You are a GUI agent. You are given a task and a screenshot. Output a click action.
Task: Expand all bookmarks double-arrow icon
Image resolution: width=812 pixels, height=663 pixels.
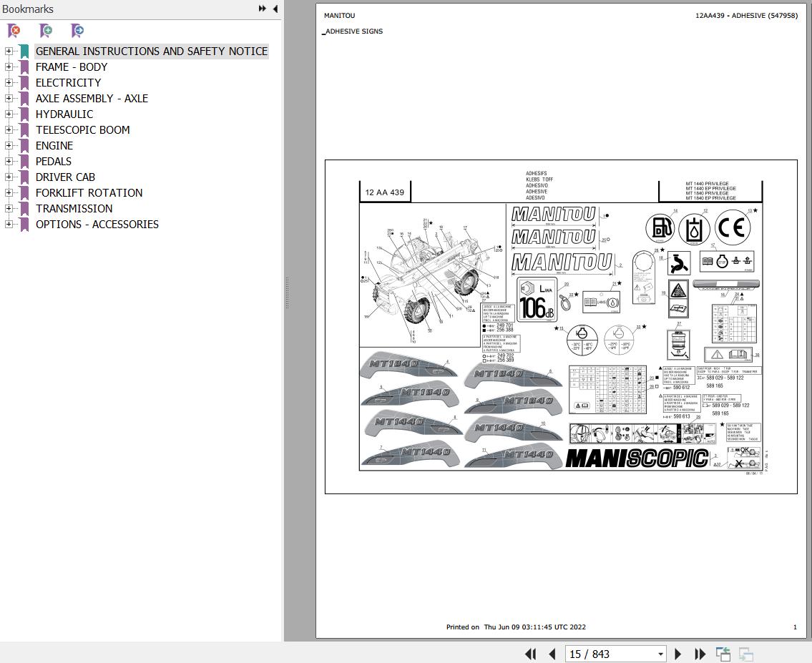pos(263,9)
